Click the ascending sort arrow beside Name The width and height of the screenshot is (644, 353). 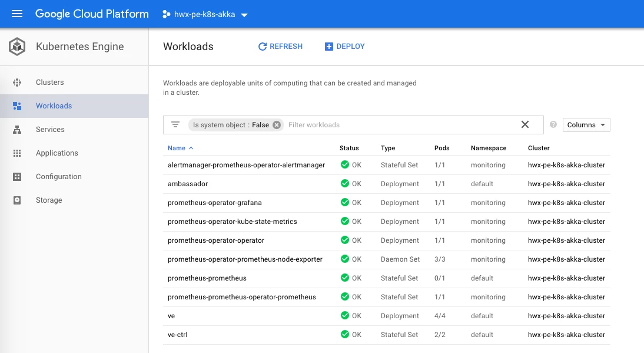pos(191,148)
